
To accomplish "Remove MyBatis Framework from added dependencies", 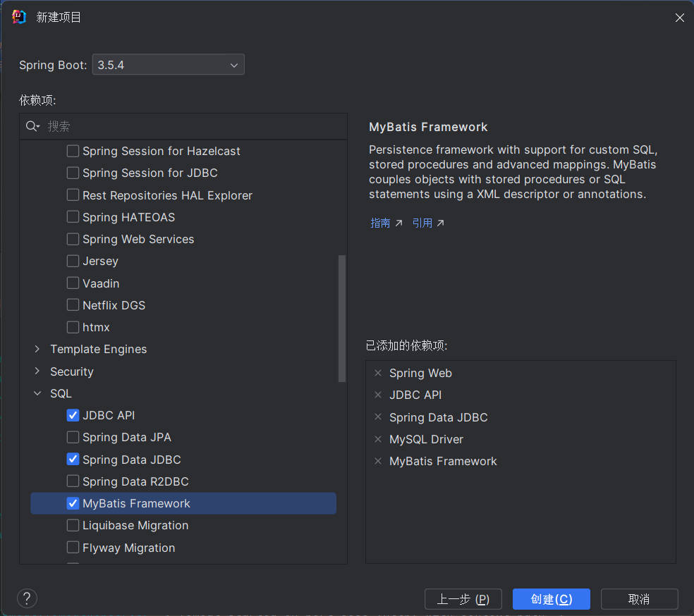I will coord(378,461).
